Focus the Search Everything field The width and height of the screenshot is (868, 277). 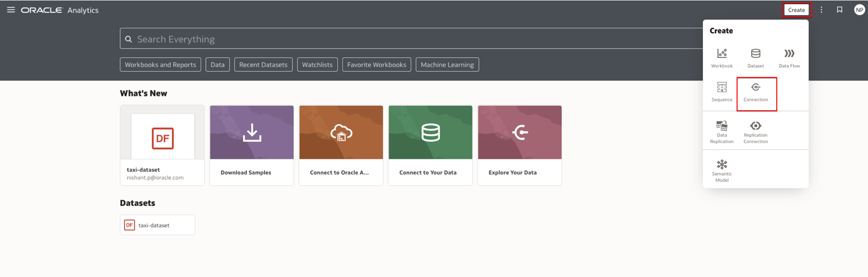(409, 39)
